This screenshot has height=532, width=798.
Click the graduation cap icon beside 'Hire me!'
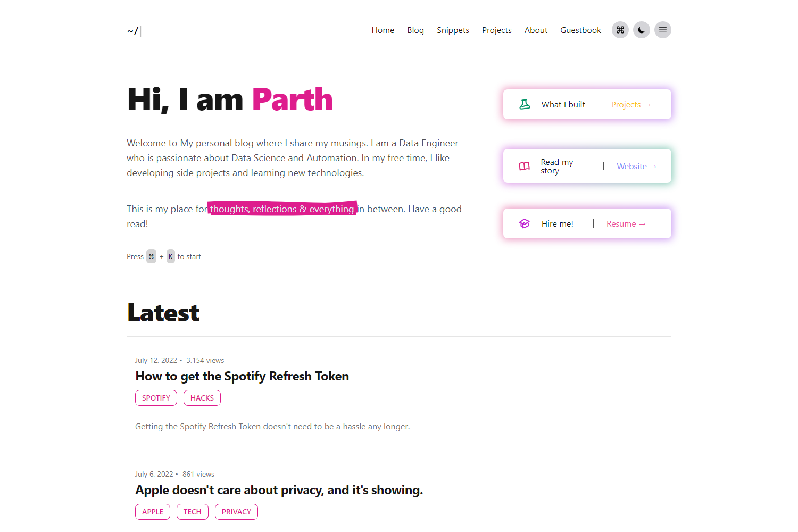pyautogui.click(x=525, y=223)
